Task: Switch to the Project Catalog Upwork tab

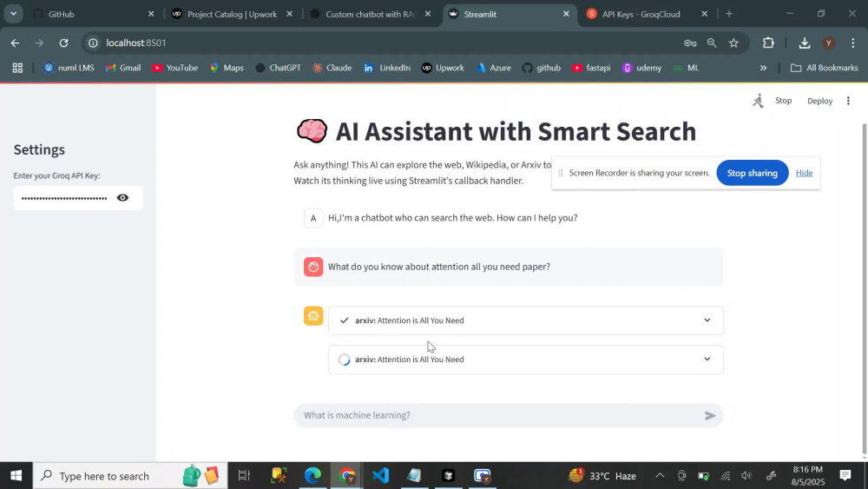Action: click(x=233, y=14)
